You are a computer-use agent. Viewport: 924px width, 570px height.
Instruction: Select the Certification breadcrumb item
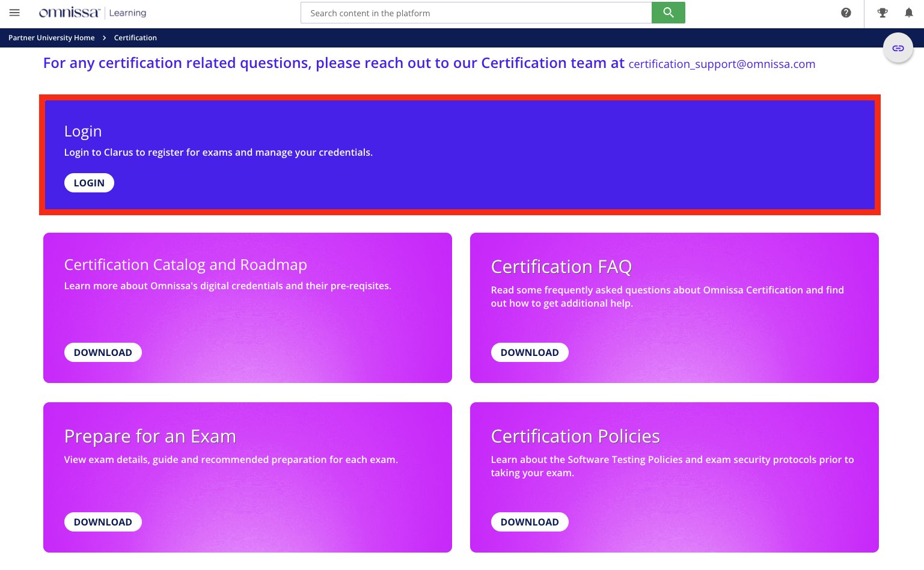tap(135, 38)
